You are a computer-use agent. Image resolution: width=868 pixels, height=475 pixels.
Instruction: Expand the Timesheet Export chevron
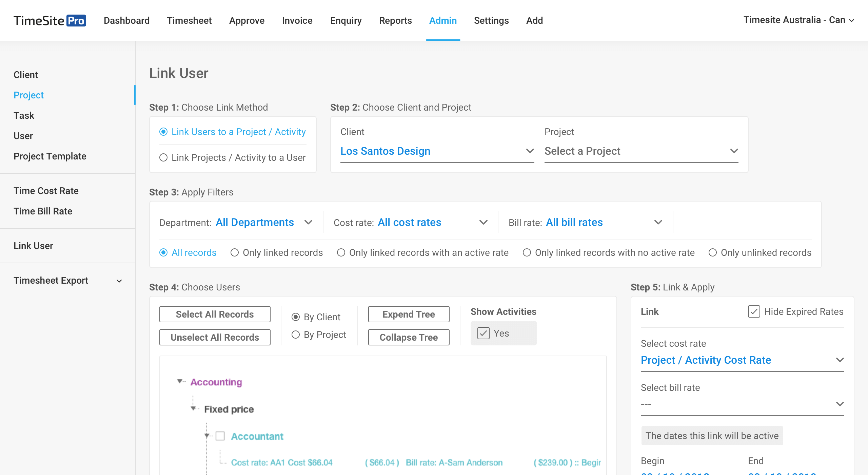pyautogui.click(x=119, y=281)
